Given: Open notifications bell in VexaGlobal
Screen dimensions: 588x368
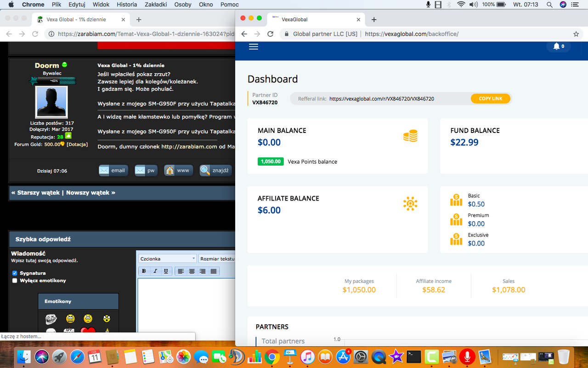Looking at the screenshot, I should pyautogui.click(x=559, y=46).
